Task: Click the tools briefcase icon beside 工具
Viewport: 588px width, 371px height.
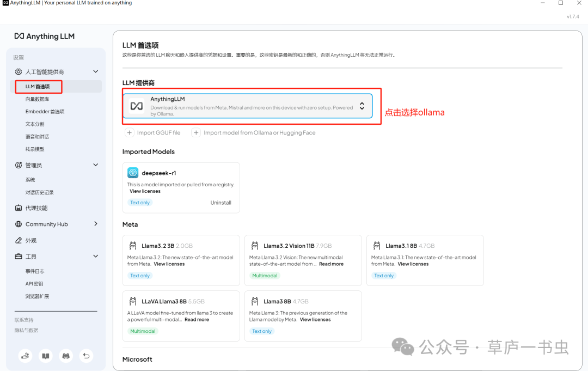Action: pyautogui.click(x=19, y=257)
